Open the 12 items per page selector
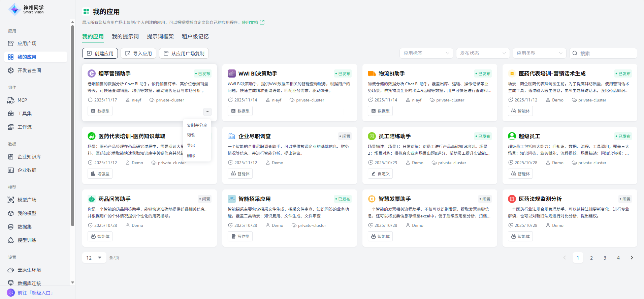The height and width of the screenshot is (299, 644). point(94,258)
